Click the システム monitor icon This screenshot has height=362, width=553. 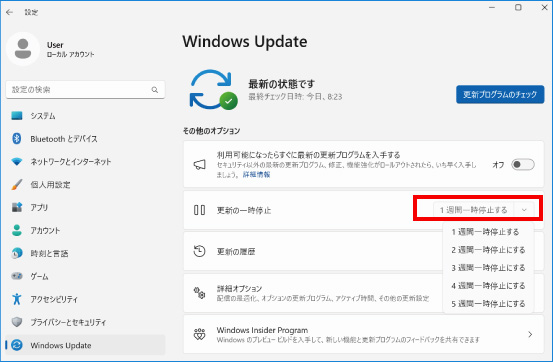[x=17, y=116]
